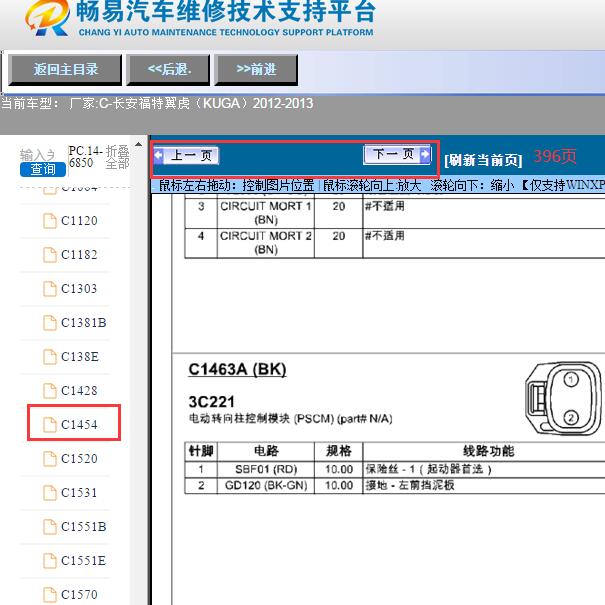Click the document icon beside C1182
This screenshot has width=605, height=605.
[x=50, y=255]
